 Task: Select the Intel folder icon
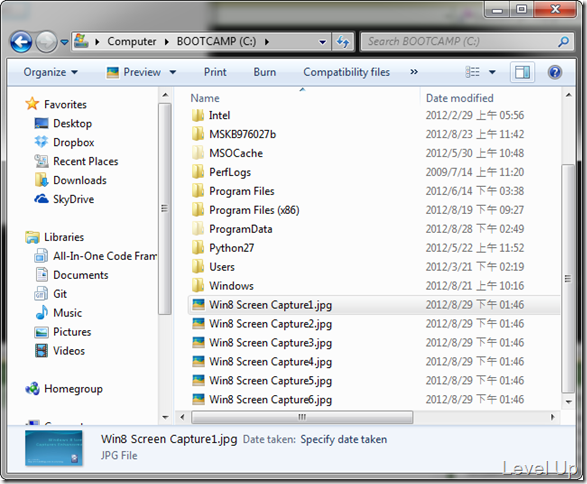point(198,115)
